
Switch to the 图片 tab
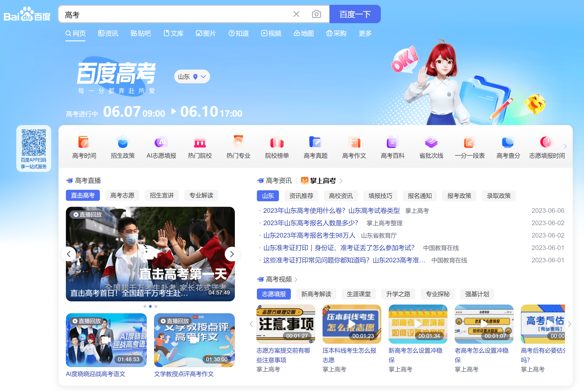pyautogui.click(x=206, y=33)
